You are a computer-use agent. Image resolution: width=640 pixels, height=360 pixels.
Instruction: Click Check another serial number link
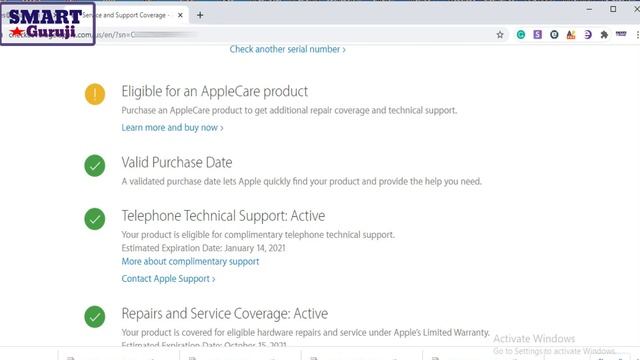click(287, 49)
